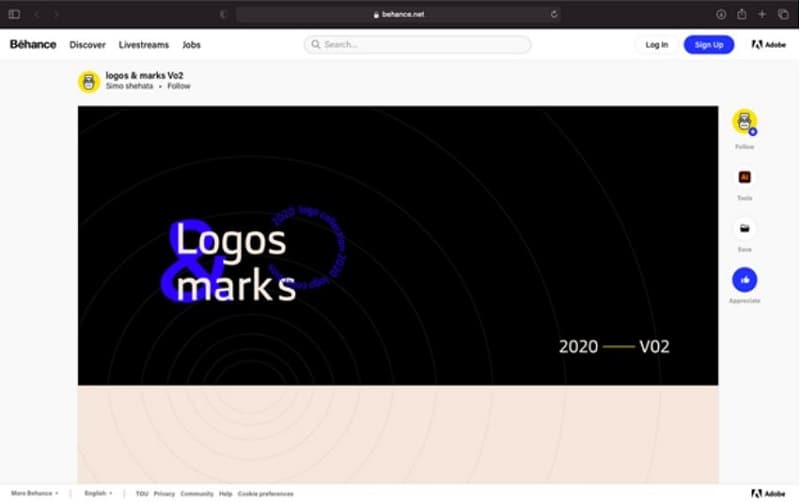800x502 pixels.
Task: Open the Behance logo homepage
Action: [x=33, y=44]
